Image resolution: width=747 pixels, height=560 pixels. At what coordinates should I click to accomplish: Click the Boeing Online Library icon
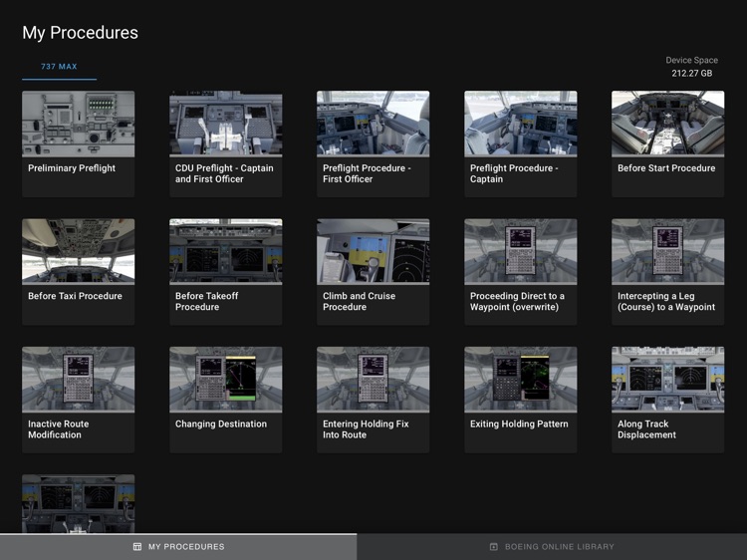(494, 547)
